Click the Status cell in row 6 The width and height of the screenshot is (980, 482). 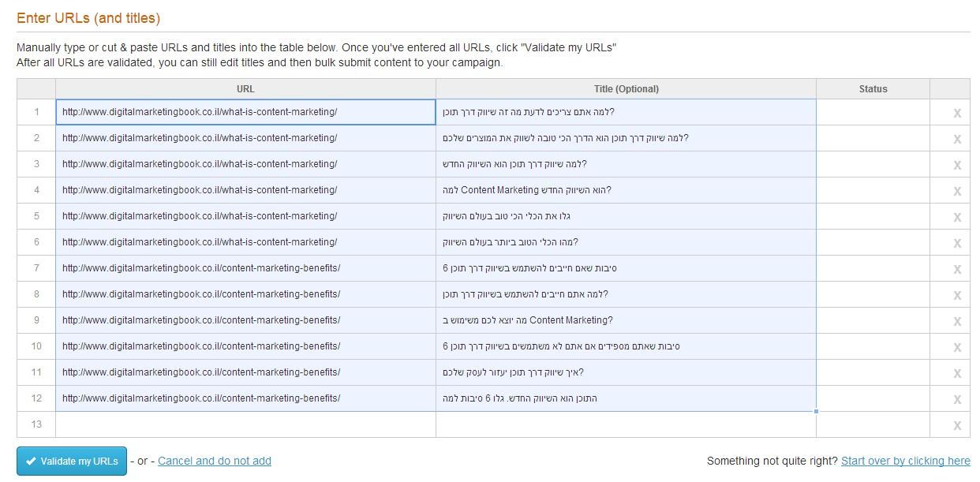pos(873,242)
